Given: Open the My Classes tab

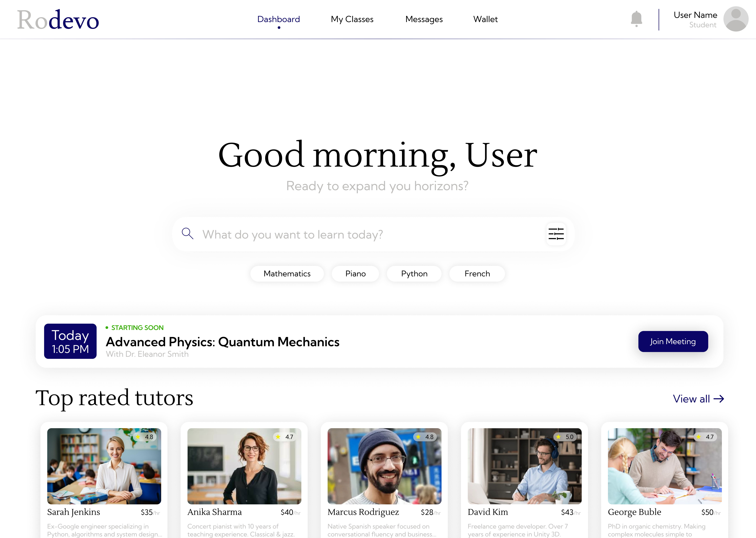Looking at the screenshot, I should click(x=352, y=19).
